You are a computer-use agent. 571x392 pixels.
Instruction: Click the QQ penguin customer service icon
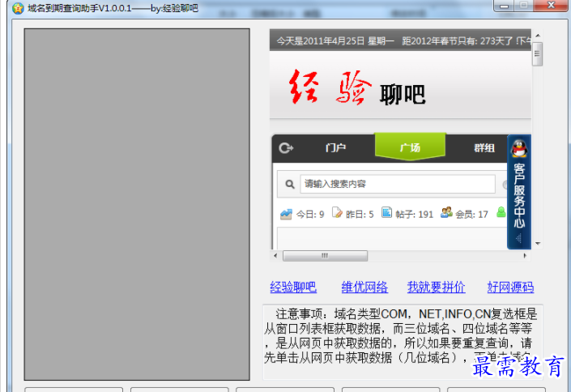pos(519,149)
